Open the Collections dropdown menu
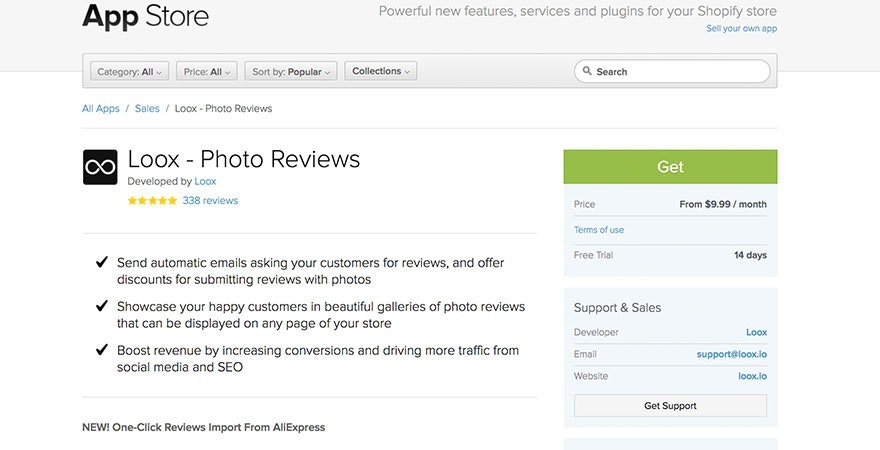 pos(380,72)
